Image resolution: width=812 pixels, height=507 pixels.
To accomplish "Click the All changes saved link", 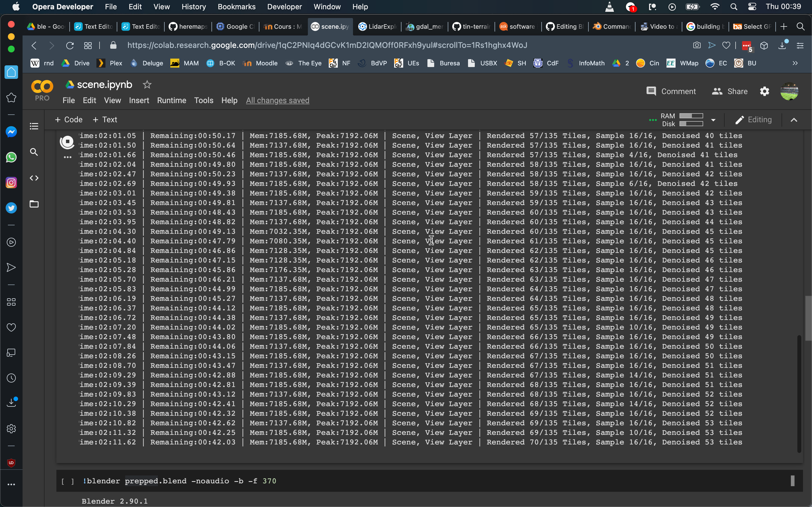I will pos(277,100).
